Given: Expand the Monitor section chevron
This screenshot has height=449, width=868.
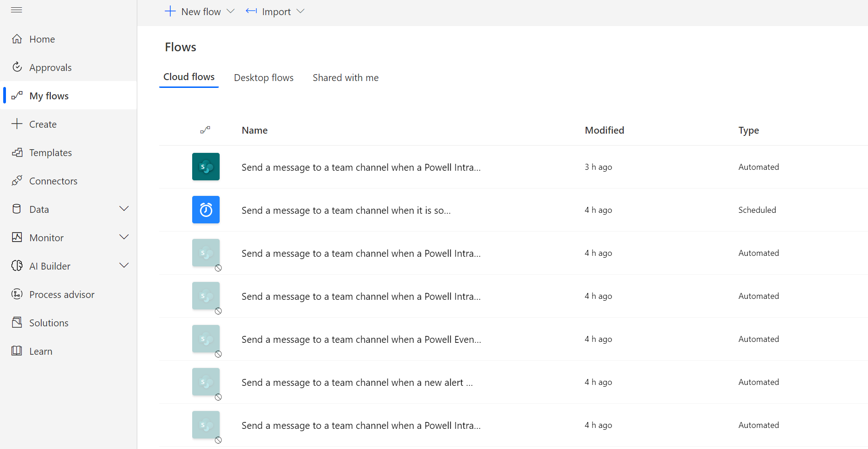Looking at the screenshot, I should 124,237.
